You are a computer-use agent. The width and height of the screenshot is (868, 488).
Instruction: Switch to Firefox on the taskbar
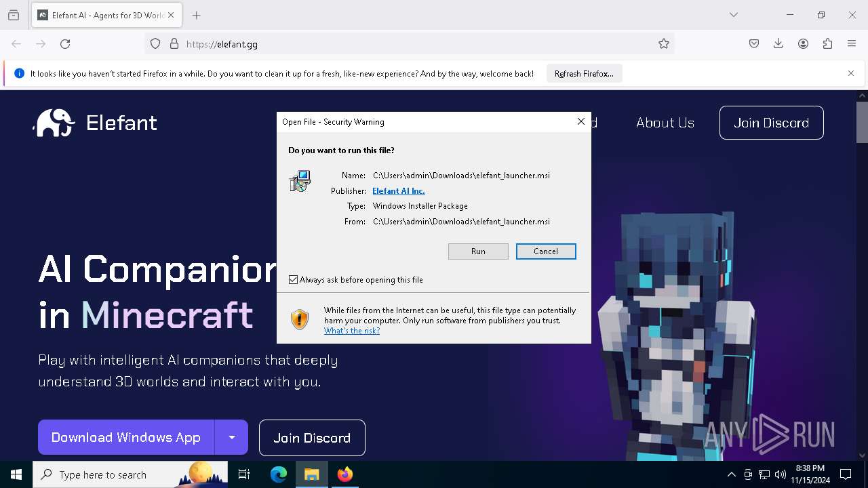click(x=345, y=474)
